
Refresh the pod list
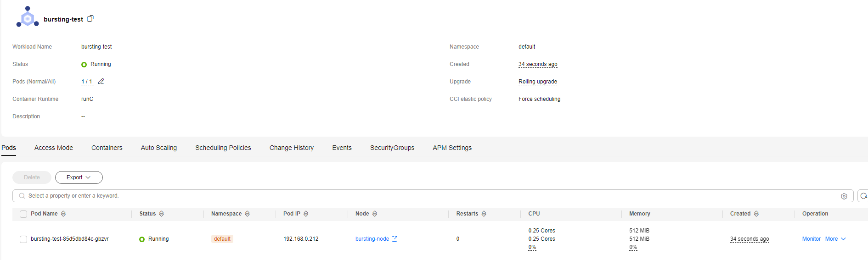(x=863, y=196)
